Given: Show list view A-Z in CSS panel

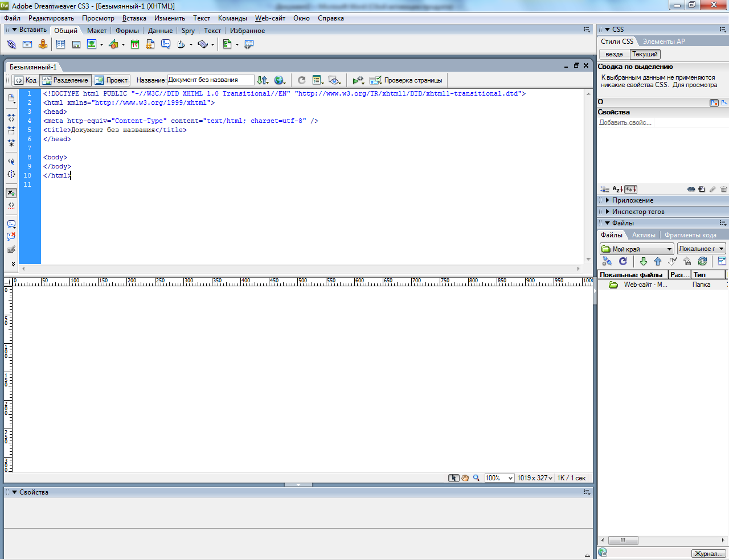Looking at the screenshot, I should pos(617,190).
